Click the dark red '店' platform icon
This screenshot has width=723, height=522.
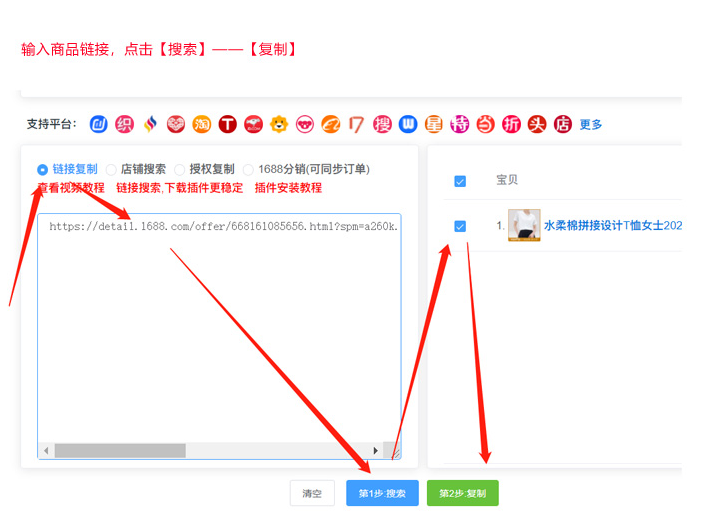[563, 124]
